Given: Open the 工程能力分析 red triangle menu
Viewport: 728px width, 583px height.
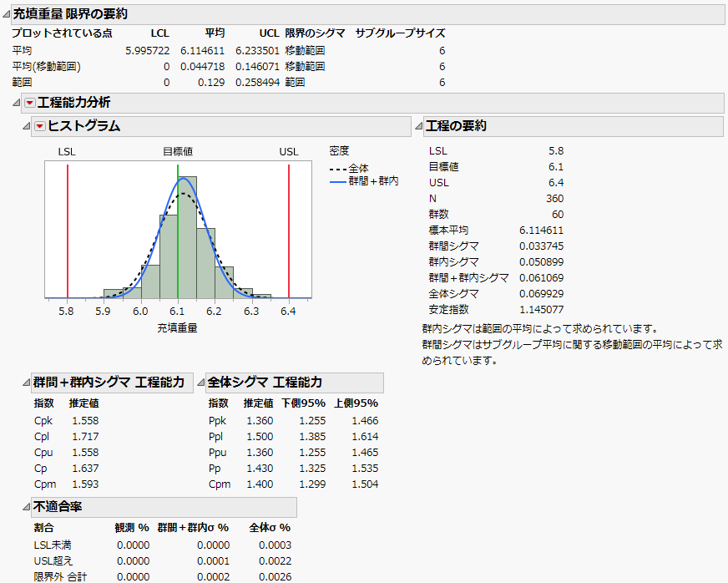Looking at the screenshot, I should click(30, 103).
